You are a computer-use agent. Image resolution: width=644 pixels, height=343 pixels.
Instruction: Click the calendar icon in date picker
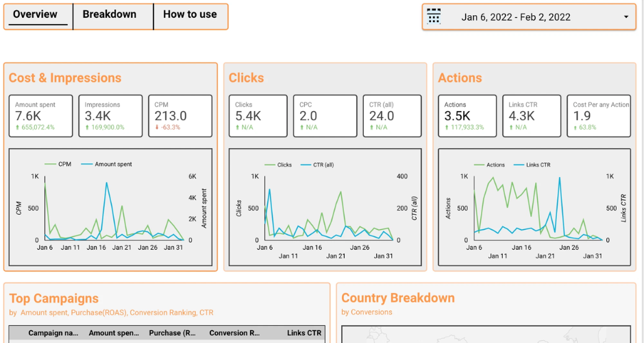tap(434, 17)
